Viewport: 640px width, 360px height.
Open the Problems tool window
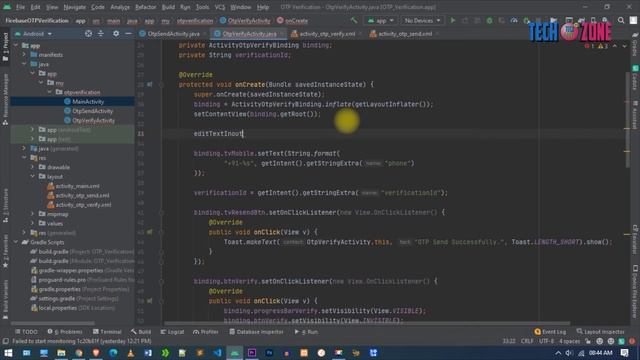click(x=65, y=332)
